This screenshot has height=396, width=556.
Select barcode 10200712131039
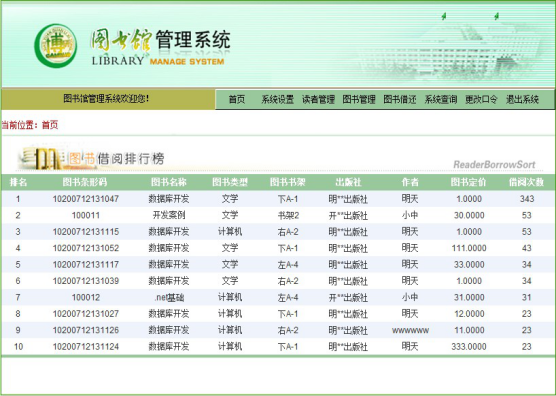coord(86,281)
